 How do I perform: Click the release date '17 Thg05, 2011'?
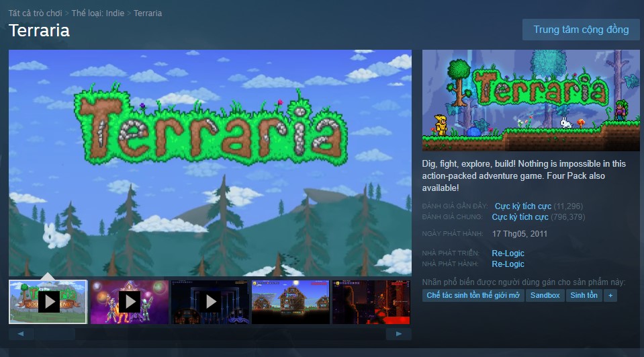tap(520, 234)
